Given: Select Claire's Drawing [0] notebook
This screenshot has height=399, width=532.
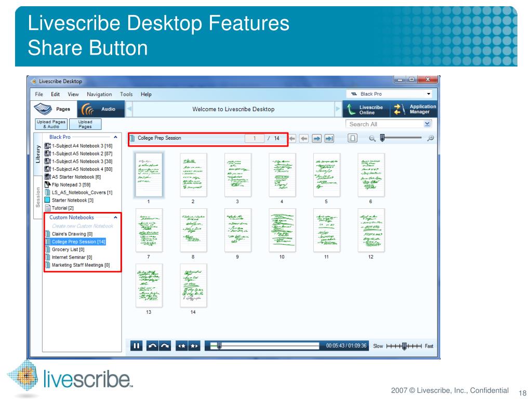Looking at the screenshot, I should (69, 234).
